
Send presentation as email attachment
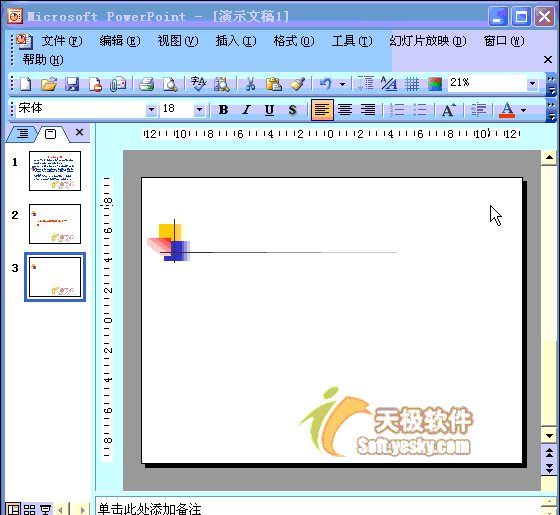coord(118,84)
